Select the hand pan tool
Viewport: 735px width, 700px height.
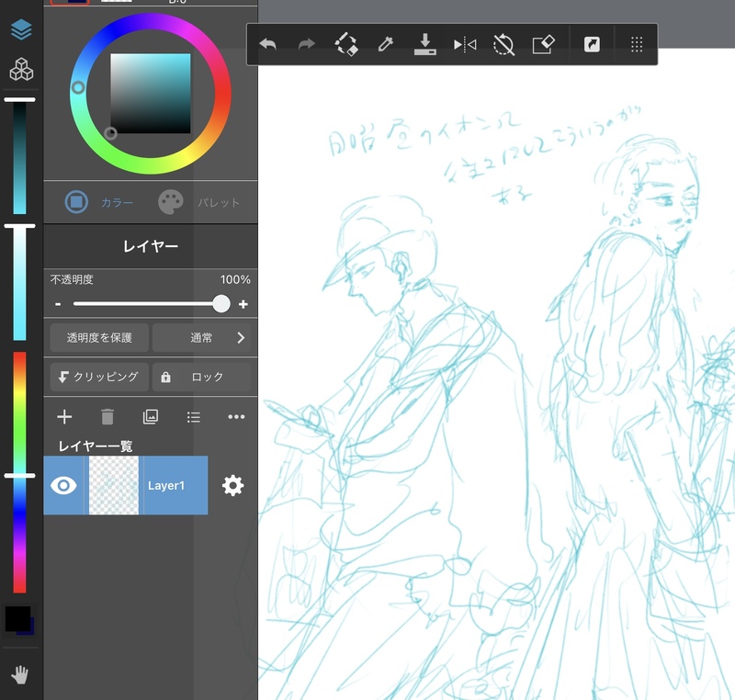pos(19,674)
